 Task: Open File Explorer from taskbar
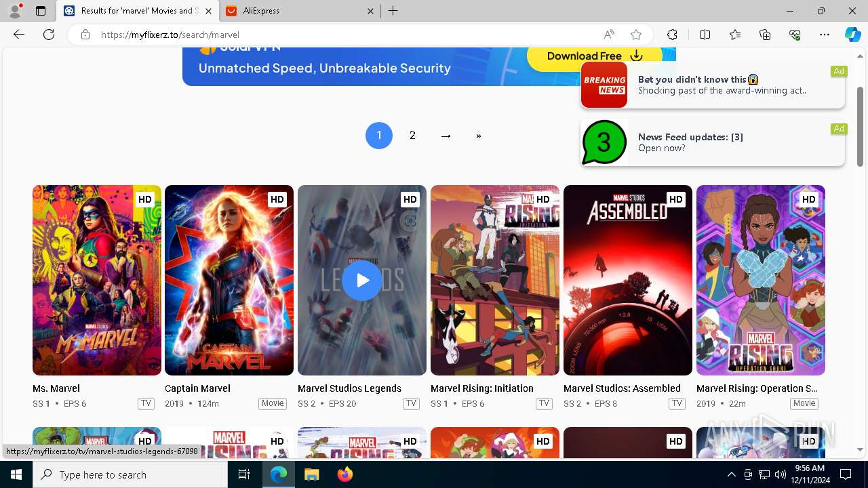311,474
